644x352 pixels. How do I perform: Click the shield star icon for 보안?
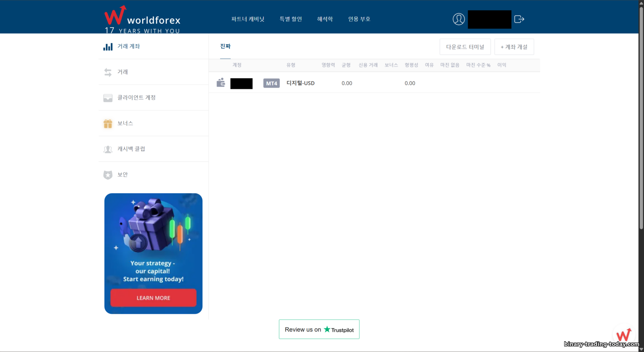(x=108, y=175)
